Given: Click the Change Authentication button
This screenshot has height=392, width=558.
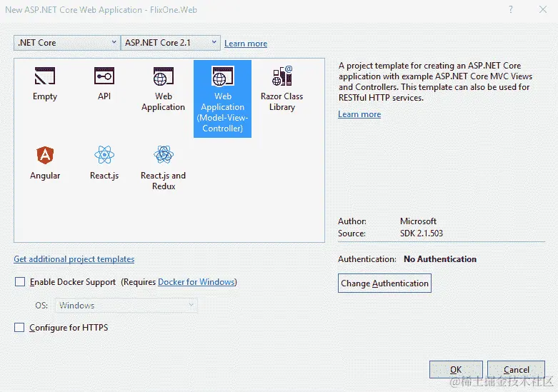Looking at the screenshot, I should pyautogui.click(x=384, y=283).
